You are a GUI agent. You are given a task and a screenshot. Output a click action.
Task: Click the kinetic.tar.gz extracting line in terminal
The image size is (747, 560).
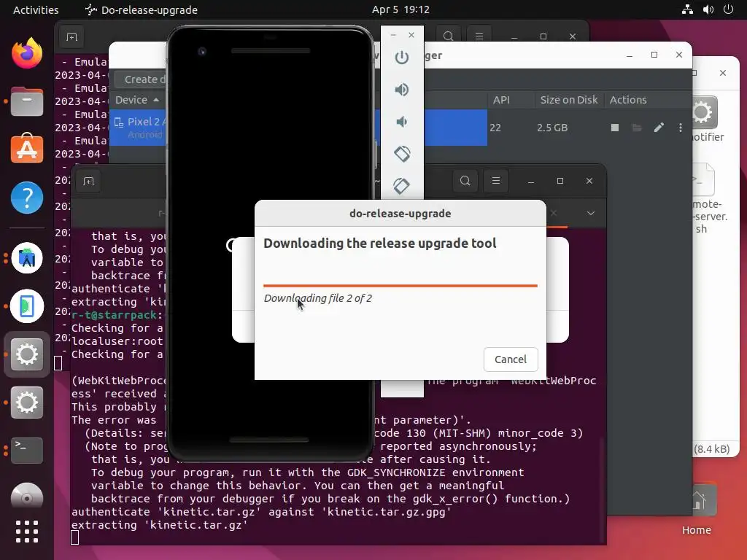(160, 525)
